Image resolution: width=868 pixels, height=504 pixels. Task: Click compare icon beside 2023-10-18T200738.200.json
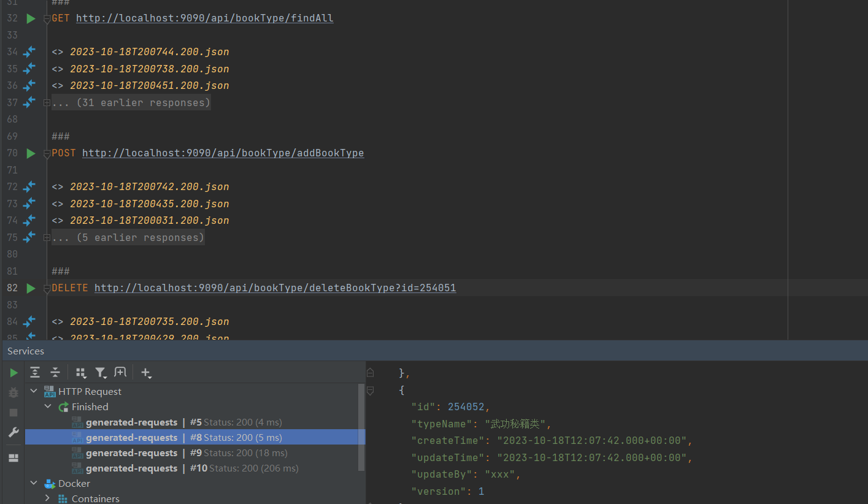click(29, 69)
